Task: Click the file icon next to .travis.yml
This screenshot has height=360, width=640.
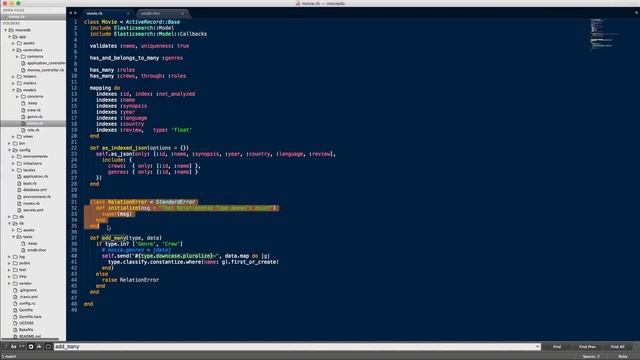Action: point(15,297)
